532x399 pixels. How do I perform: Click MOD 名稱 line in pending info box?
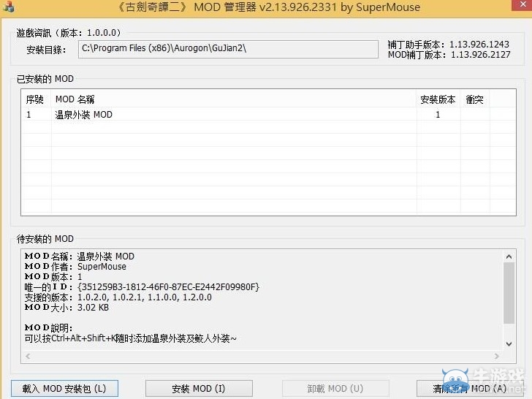coord(80,256)
